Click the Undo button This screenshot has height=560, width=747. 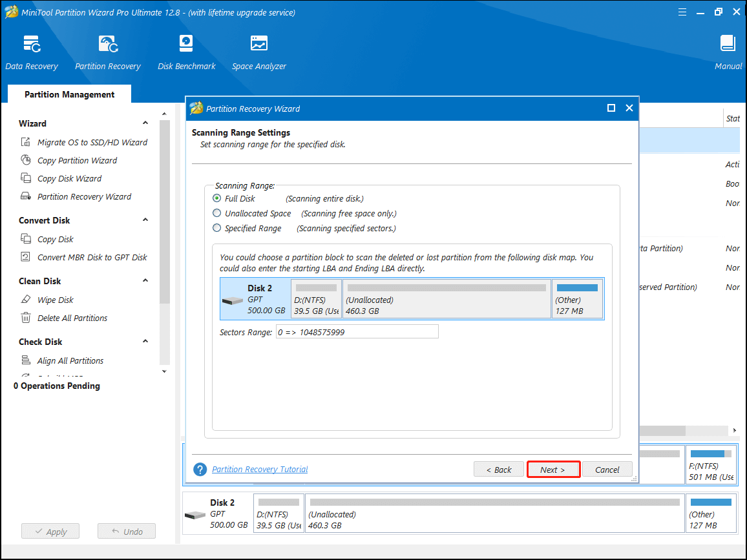coord(127,532)
